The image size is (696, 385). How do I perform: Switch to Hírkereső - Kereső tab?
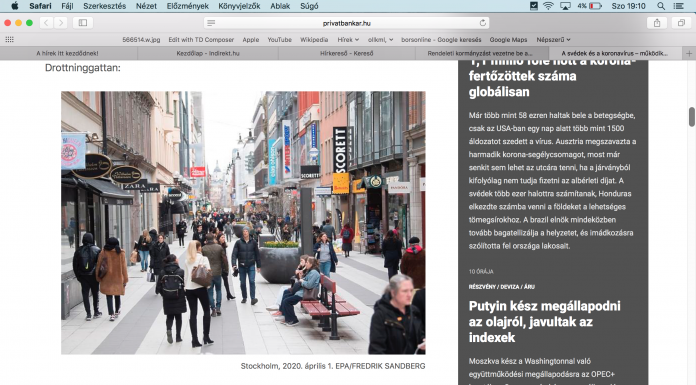[347, 53]
